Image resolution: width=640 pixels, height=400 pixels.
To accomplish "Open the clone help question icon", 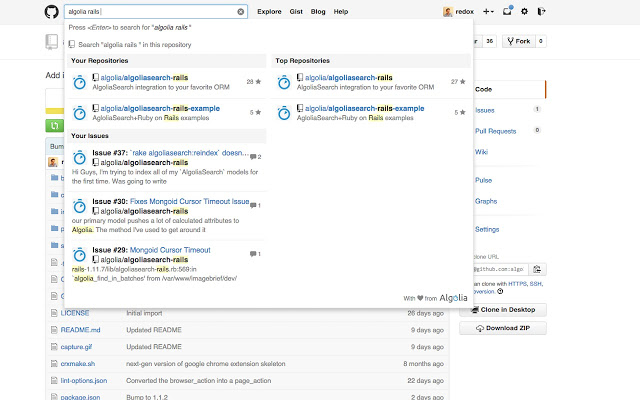I will coord(500,291).
